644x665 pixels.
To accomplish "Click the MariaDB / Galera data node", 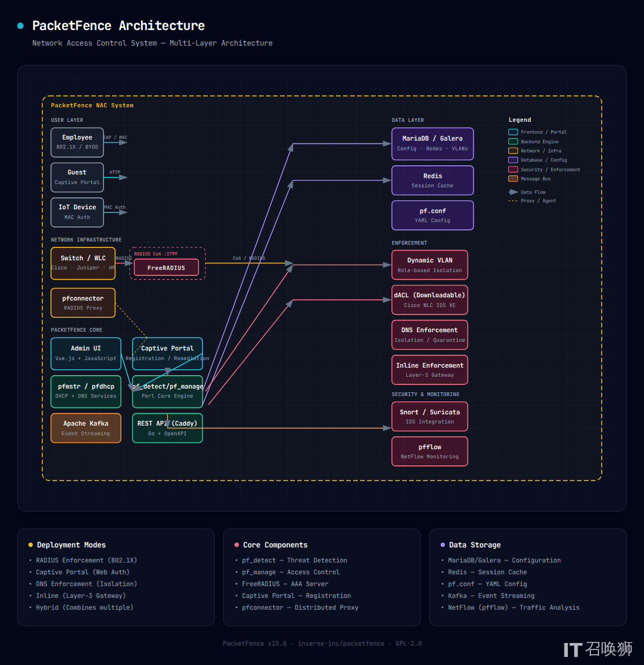I will coord(433,144).
